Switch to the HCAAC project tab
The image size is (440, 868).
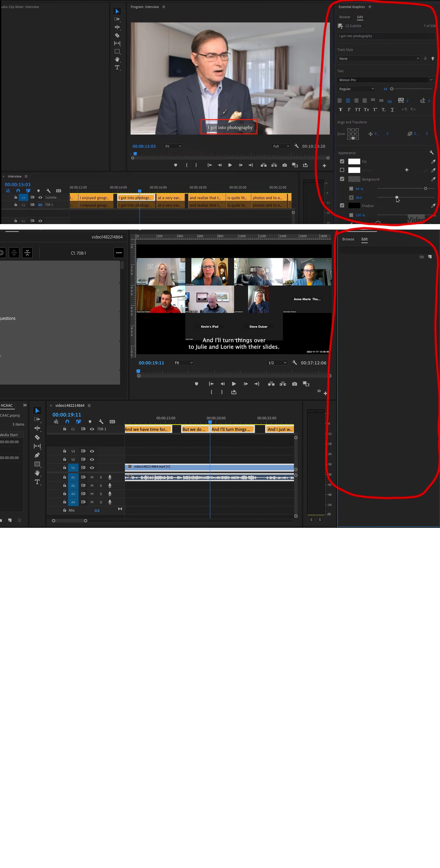[x=7, y=405]
